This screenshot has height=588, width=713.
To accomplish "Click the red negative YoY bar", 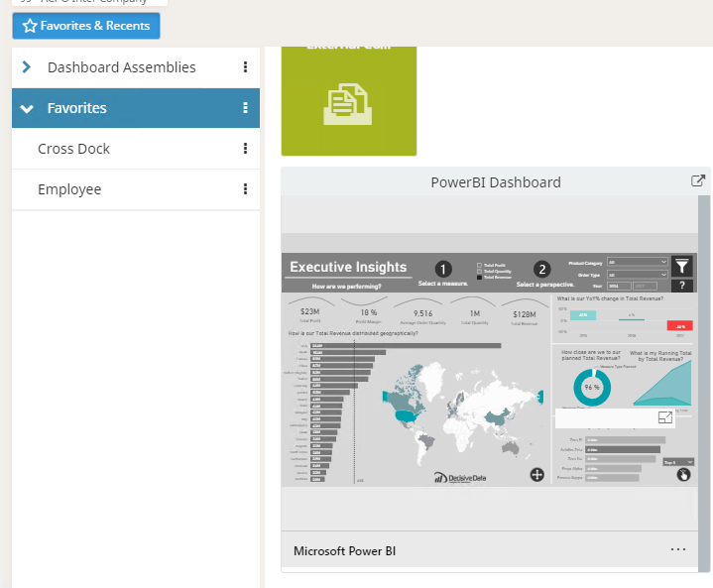I will (680, 325).
